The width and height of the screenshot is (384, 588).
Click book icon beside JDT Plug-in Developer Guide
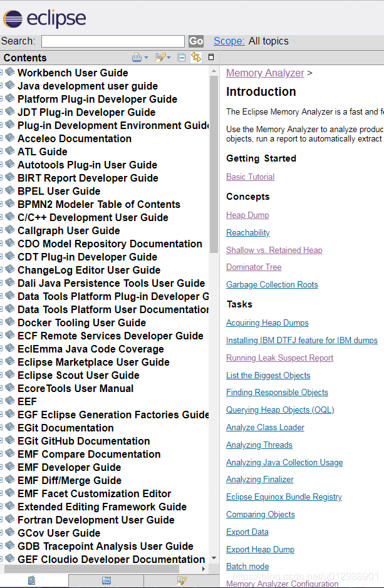10,111
